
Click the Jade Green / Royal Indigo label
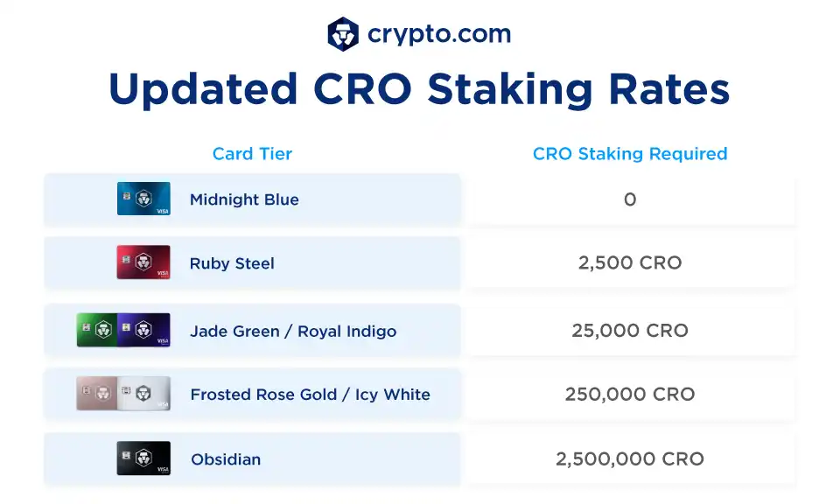[293, 332]
